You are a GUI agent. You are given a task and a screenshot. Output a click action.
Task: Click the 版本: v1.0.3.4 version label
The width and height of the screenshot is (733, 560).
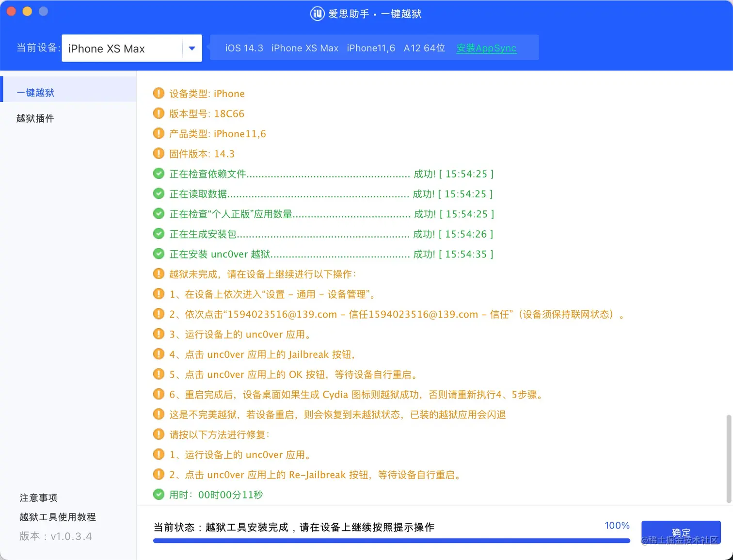click(x=56, y=536)
